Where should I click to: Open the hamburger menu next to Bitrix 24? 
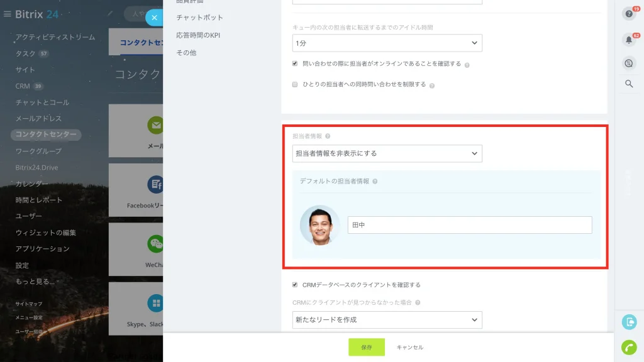(x=7, y=14)
